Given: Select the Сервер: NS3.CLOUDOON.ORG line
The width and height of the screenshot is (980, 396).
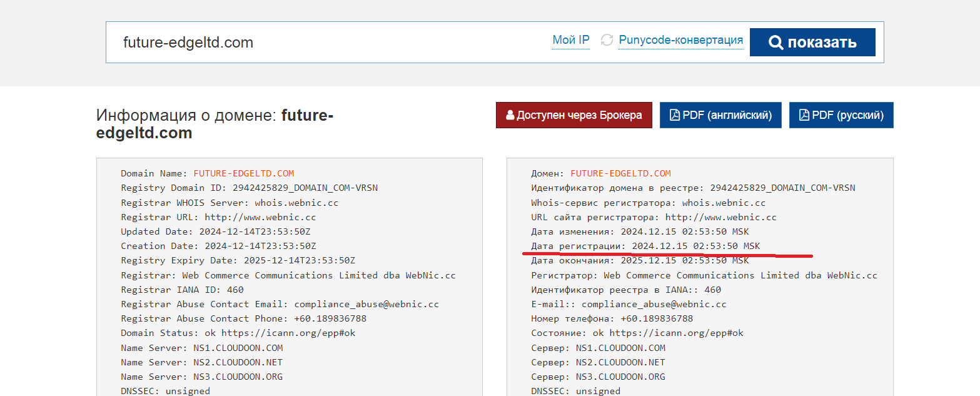Looking at the screenshot, I should (x=598, y=377).
